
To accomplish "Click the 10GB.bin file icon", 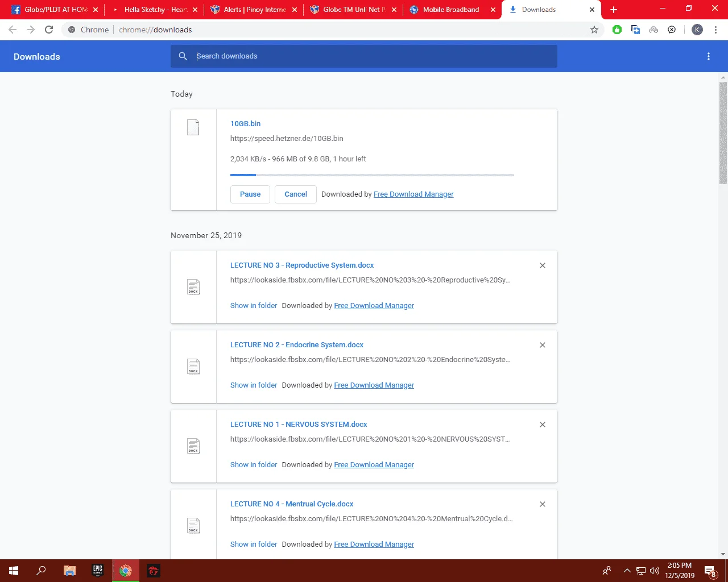I will 193,127.
